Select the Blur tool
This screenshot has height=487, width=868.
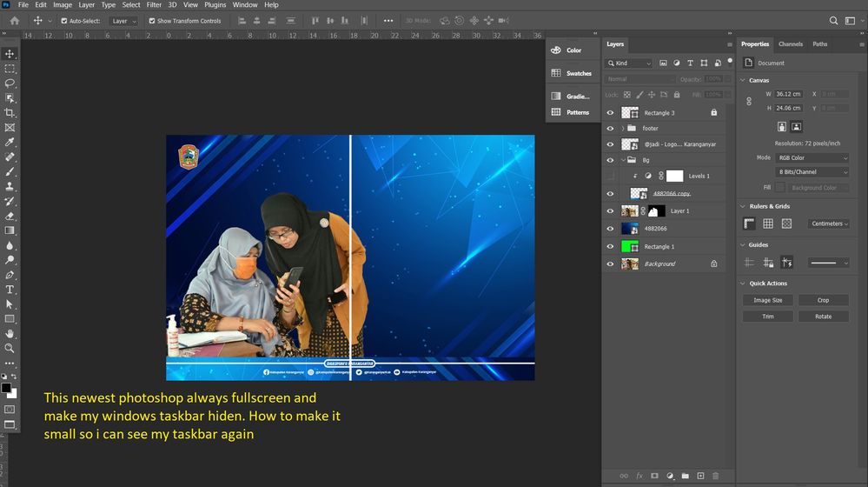pos(10,245)
